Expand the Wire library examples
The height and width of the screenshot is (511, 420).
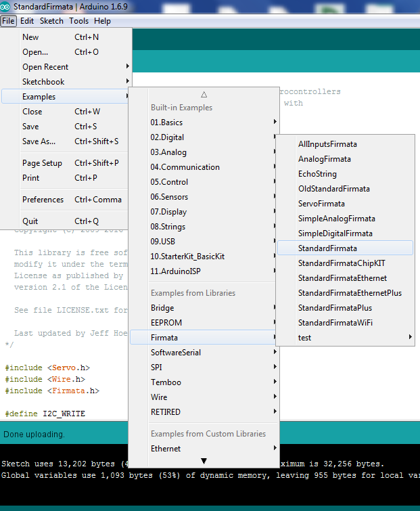[204, 397]
